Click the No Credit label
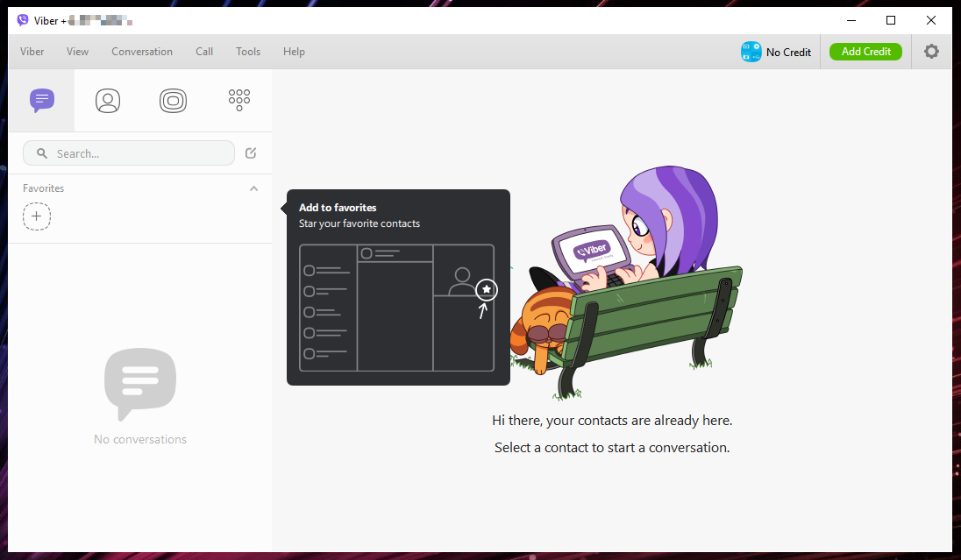 tap(788, 52)
